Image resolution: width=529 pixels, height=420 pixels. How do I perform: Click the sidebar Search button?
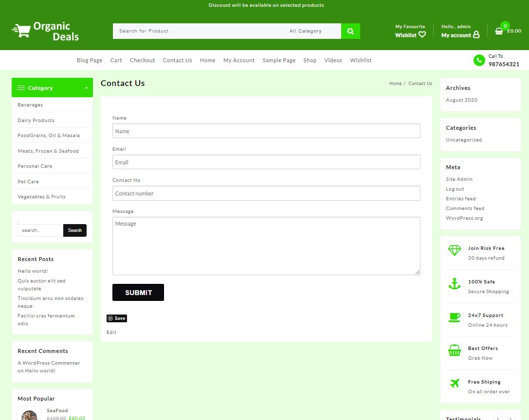[75, 230]
